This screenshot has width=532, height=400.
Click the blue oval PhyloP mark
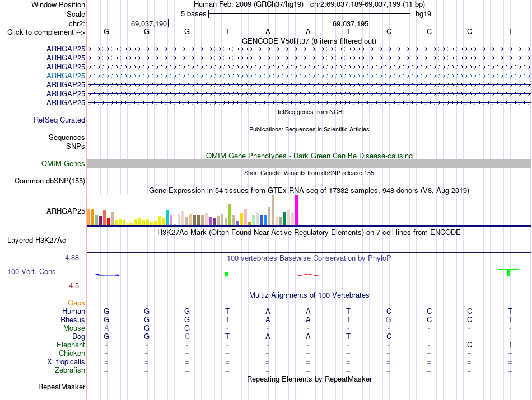pos(107,275)
